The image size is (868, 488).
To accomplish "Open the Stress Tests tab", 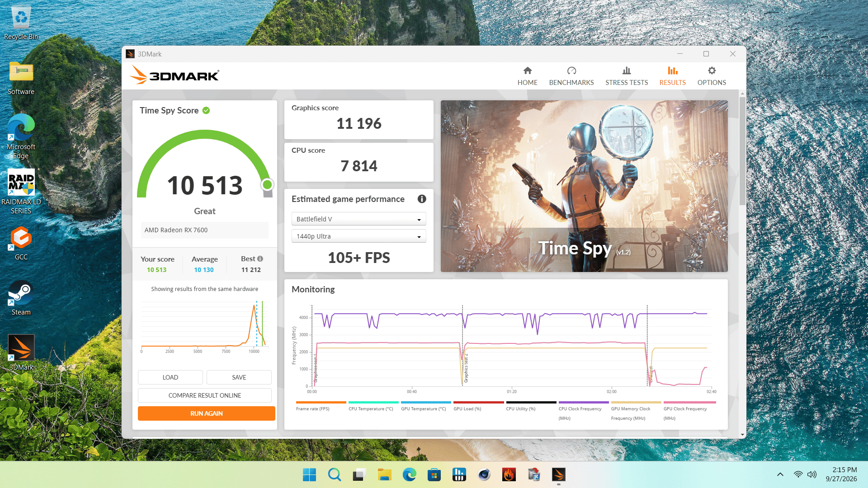I will [x=627, y=76].
